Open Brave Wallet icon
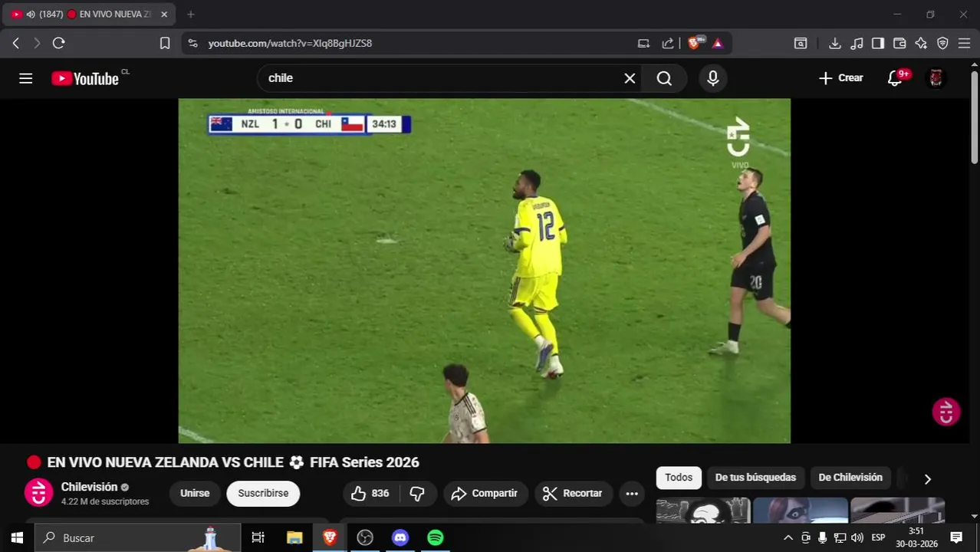980x552 pixels. coord(899,43)
